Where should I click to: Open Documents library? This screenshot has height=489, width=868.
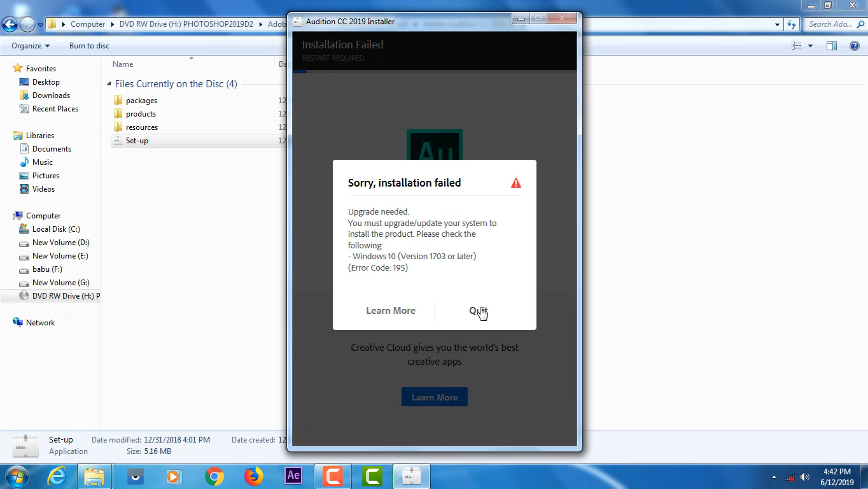pos(52,149)
